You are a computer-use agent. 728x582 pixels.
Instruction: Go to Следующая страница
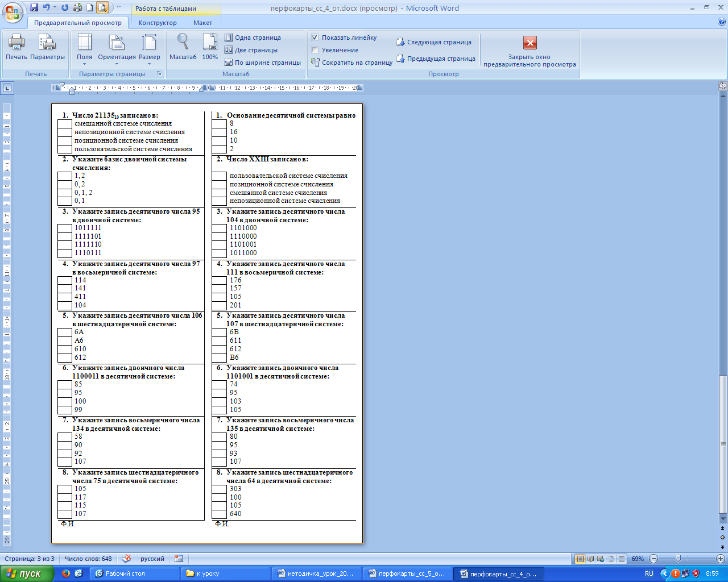(434, 42)
